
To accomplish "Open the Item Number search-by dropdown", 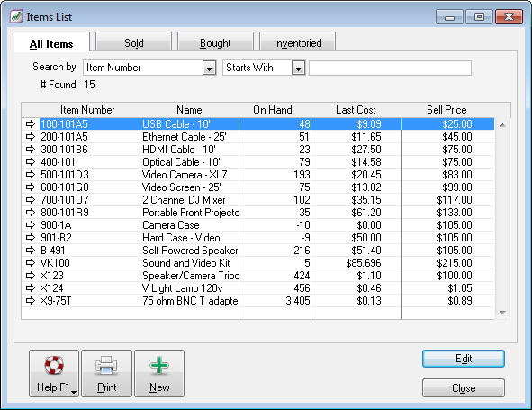I will (x=209, y=68).
